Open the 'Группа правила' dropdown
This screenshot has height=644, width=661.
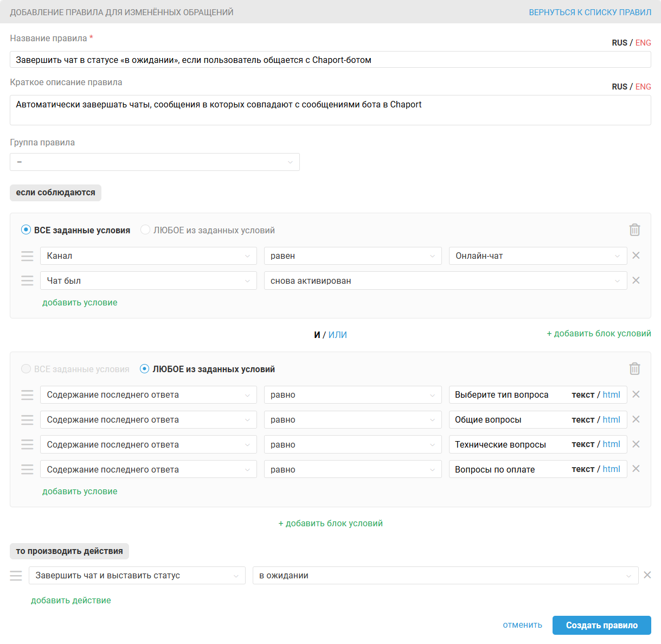155,162
